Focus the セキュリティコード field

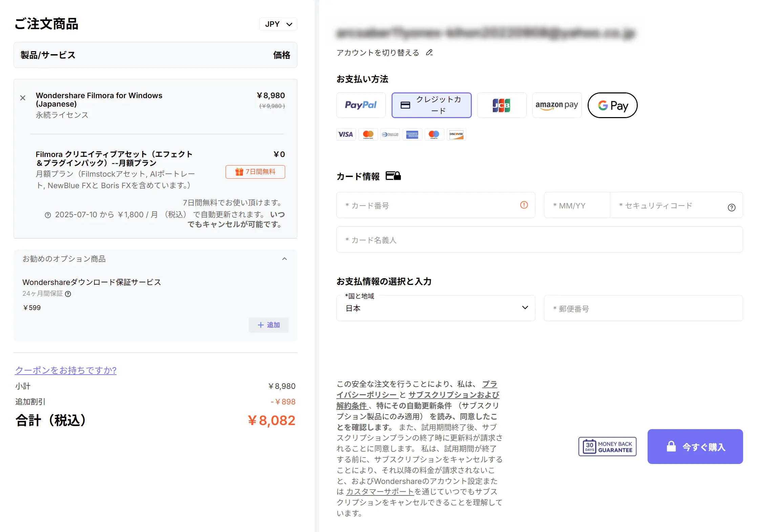click(x=676, y=205)
